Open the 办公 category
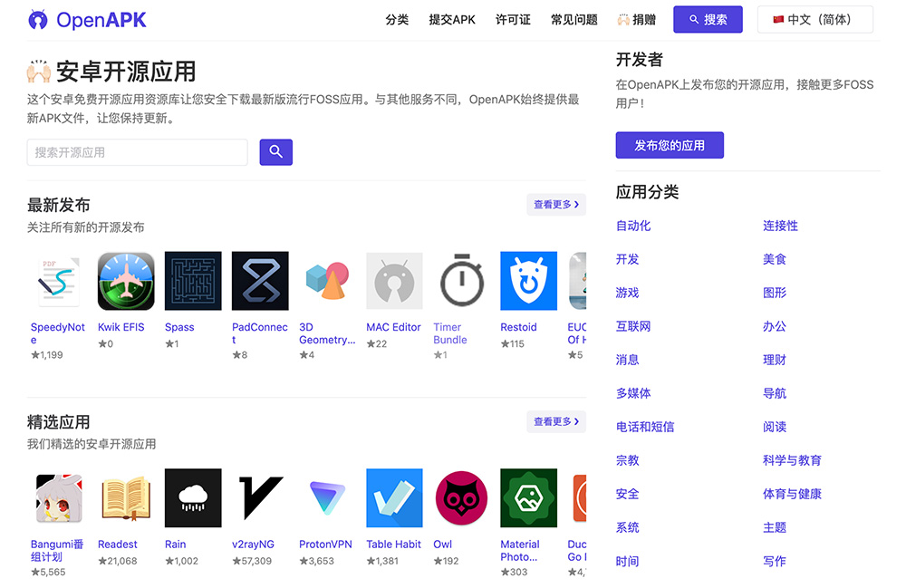906x588 pixels. (x=775, y=326)
